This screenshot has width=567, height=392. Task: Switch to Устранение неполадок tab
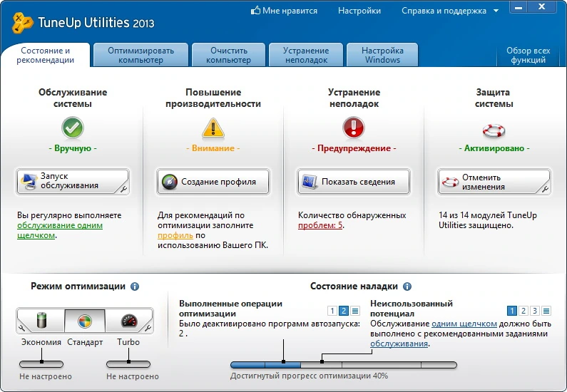[x=306, y=56]
